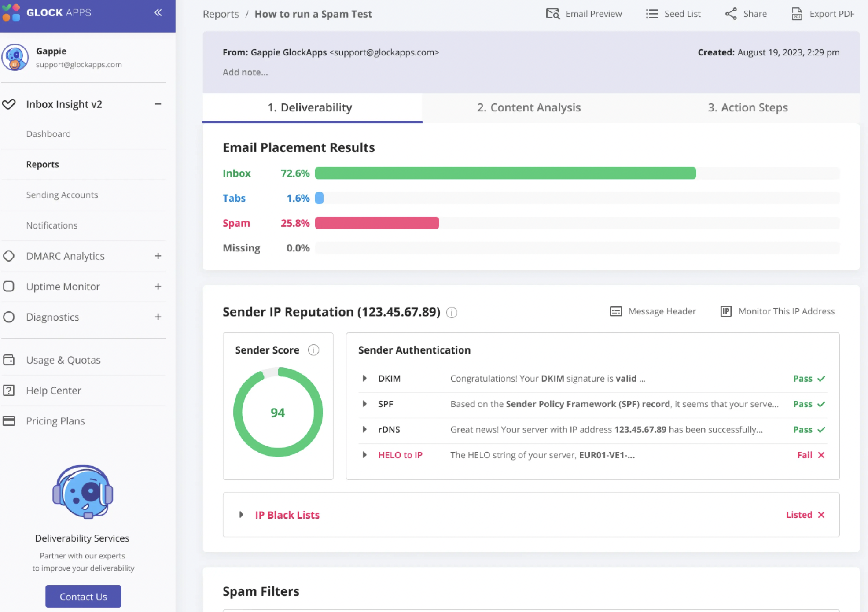
Task: Click the DMARC Analytics expand icon
Action: coord(158,255)
